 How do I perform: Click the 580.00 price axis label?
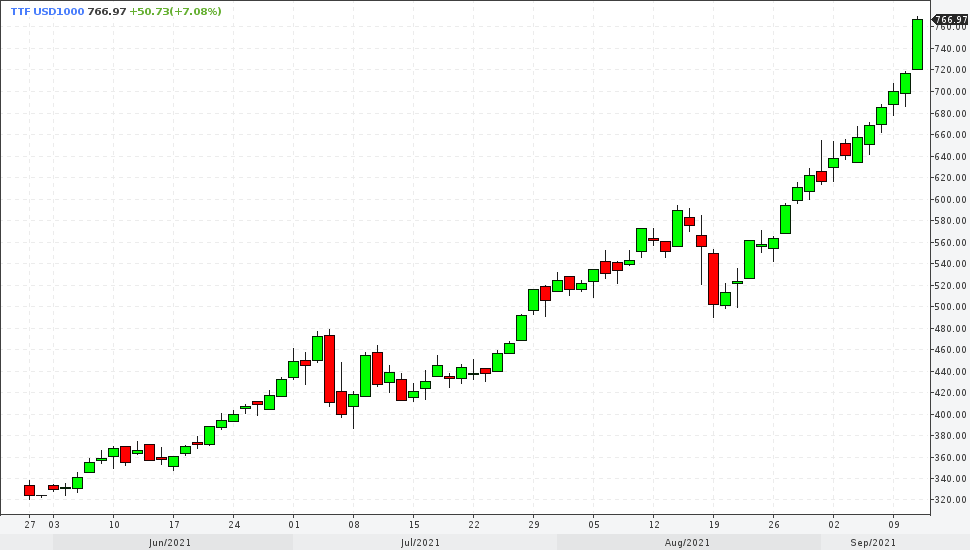[951, 221]
